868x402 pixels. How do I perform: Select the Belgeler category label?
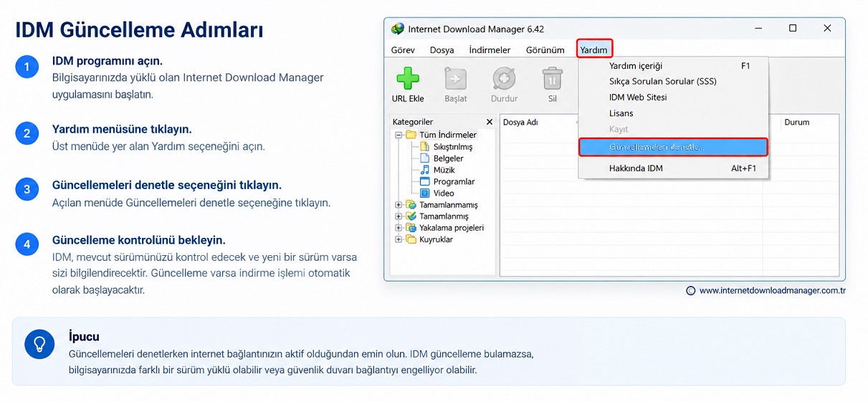448,158
